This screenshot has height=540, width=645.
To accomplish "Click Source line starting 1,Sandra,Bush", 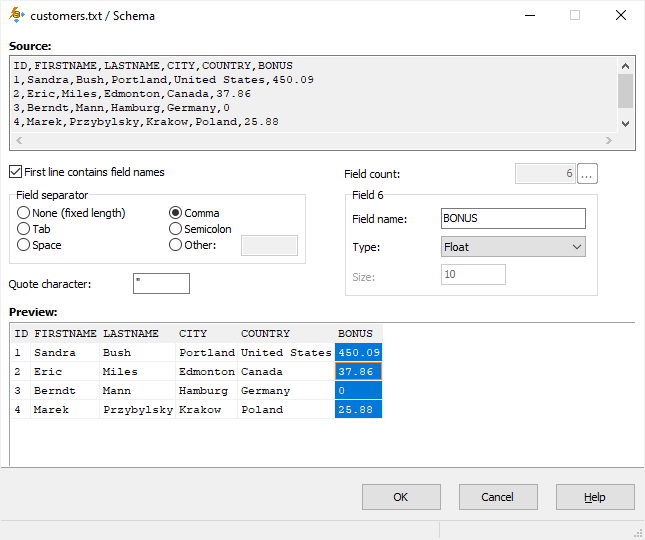I will [x=163, y=79].
